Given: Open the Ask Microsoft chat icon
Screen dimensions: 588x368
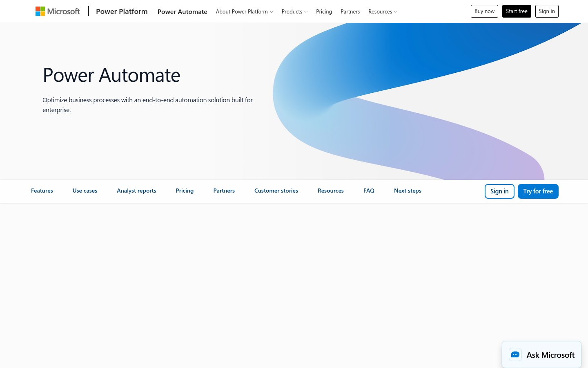Looking at the screenshot, I should click(x=515, y=355).
